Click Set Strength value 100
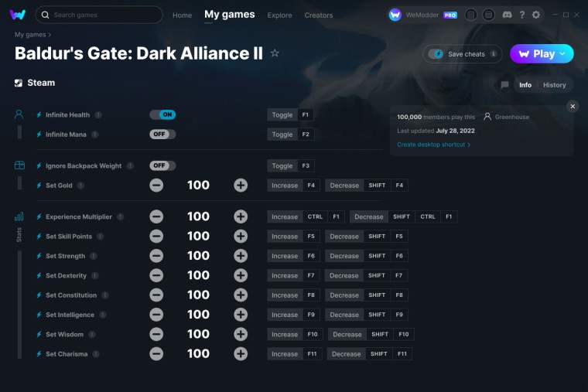The height and width of the screenshot is (392, 588). tap(198, 256)
